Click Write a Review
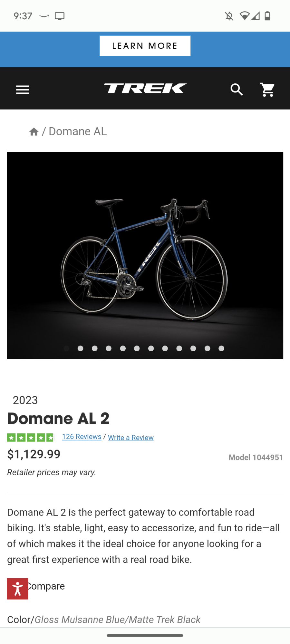290x644 pixels. tap(130, 438)
